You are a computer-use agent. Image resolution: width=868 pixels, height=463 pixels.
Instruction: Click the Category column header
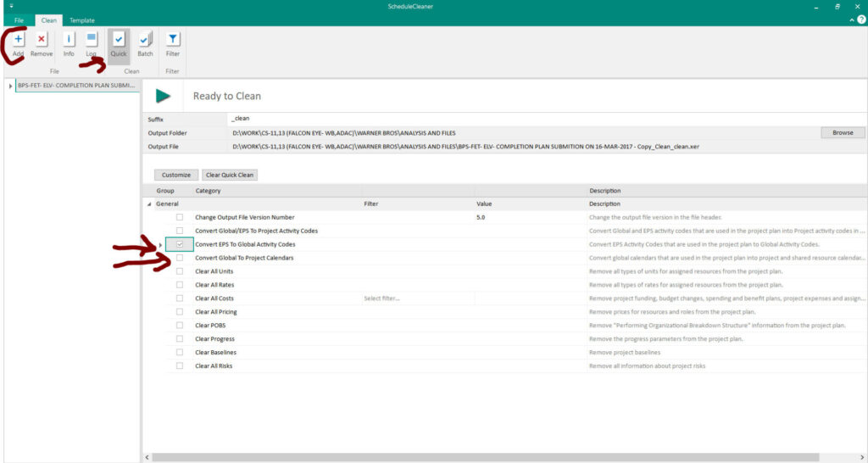(208, 191)
